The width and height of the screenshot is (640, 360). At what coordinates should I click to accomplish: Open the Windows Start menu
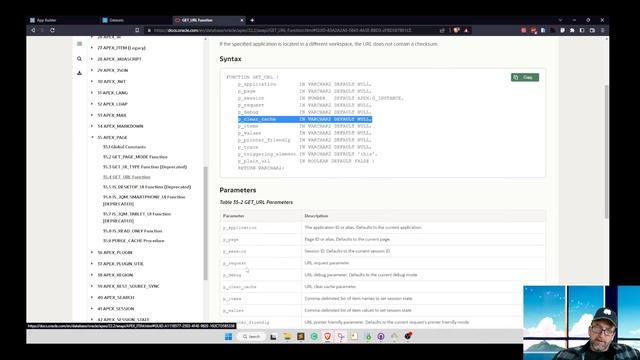[x=228, y=336]
